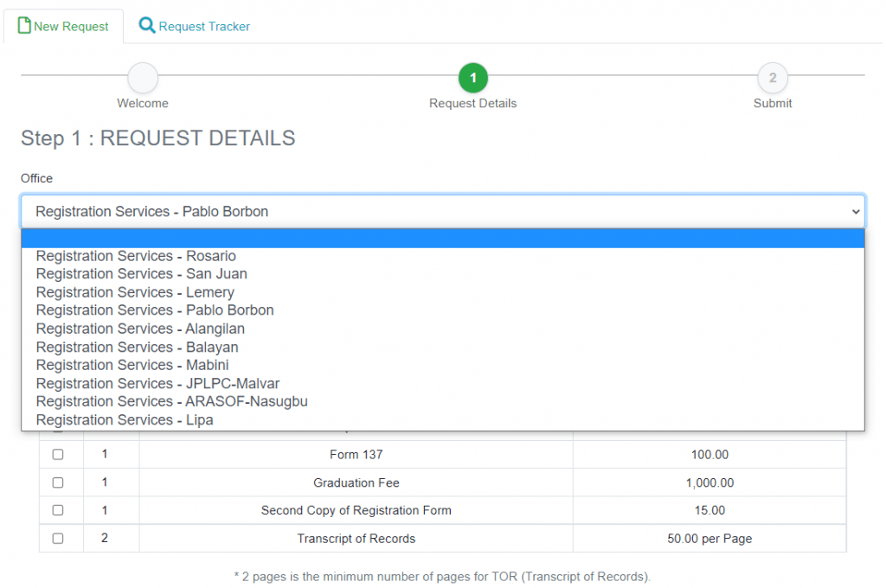Check the box beside Graduation Fee

(x=58, y=482)
